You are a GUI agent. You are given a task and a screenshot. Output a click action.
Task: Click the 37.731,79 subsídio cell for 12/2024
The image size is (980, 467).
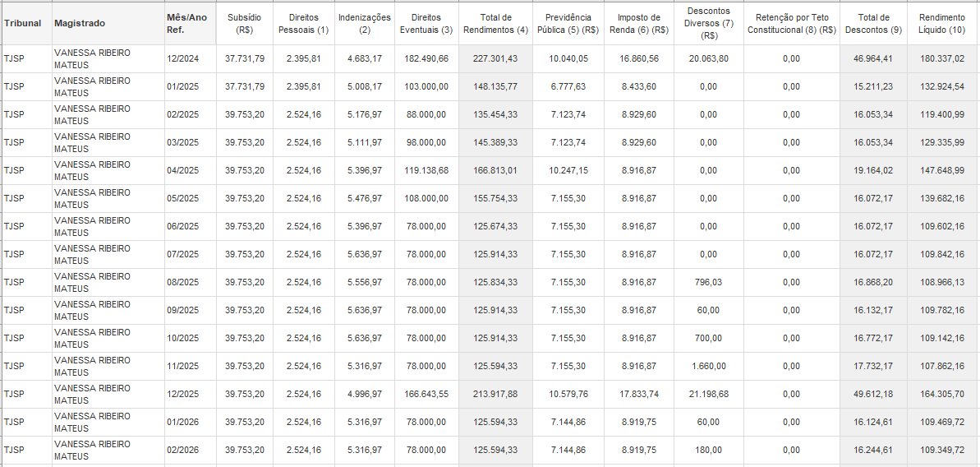click(x=244, y=58)
